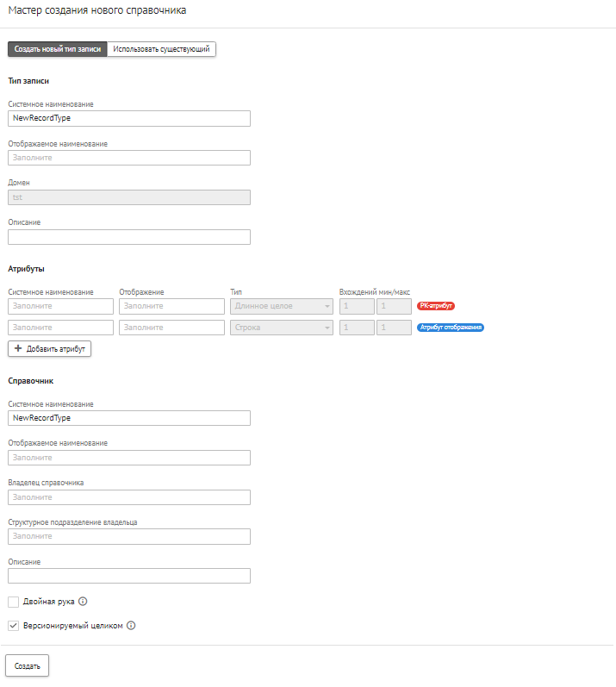Switch to Использовать существующий tab
Viewport: 616px width, 687px height.
coord(161,49)
